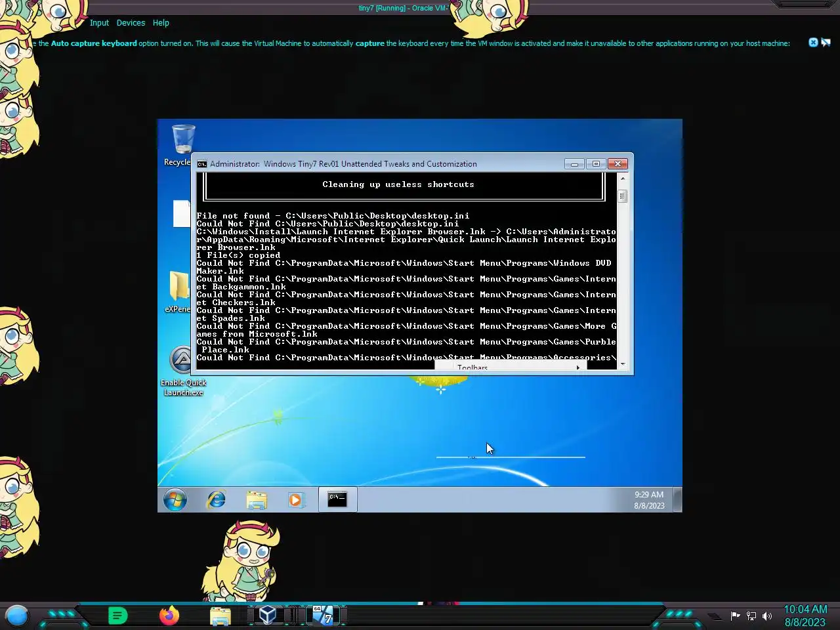This screenshot has height=630, width=840.
Task: Switch to VirtualBox Manager on host taskbar
Action: (x=267, y=615)
